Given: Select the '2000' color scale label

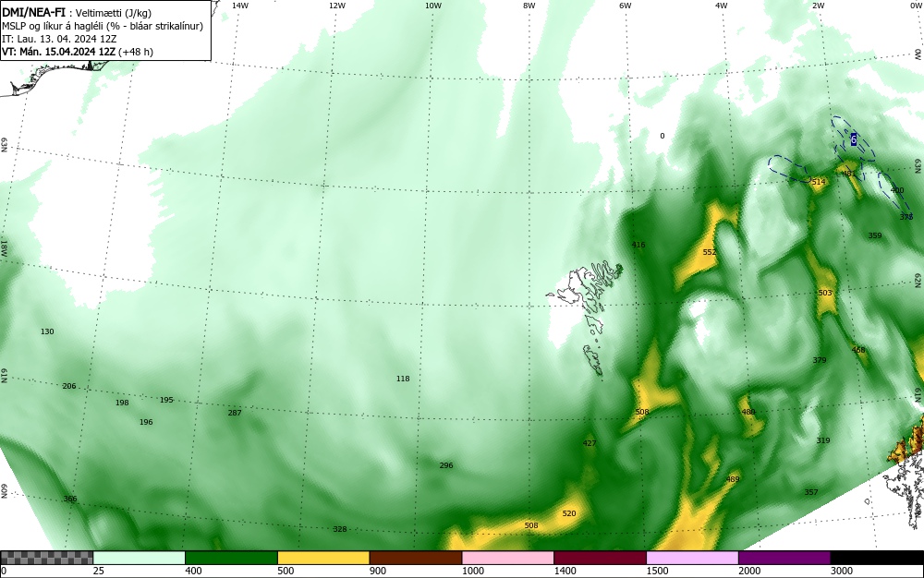Looking at the screenshot, I should [x=749, y=571].
